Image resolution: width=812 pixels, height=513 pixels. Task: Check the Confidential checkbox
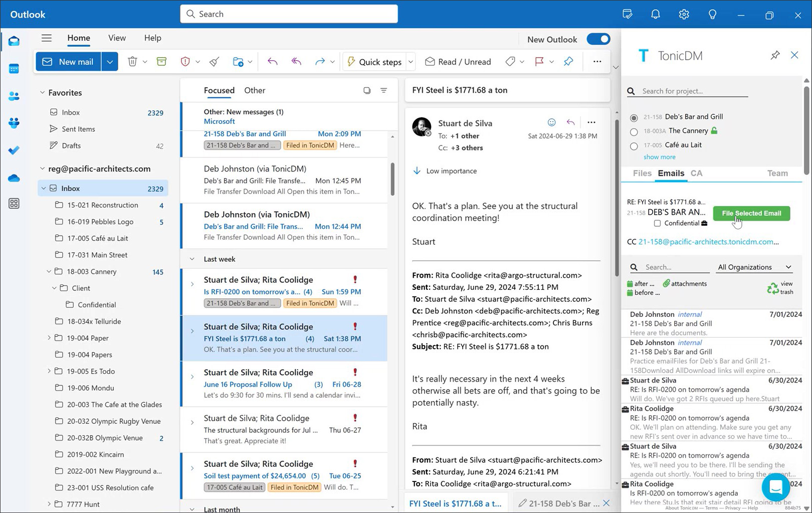click(657, 223)
